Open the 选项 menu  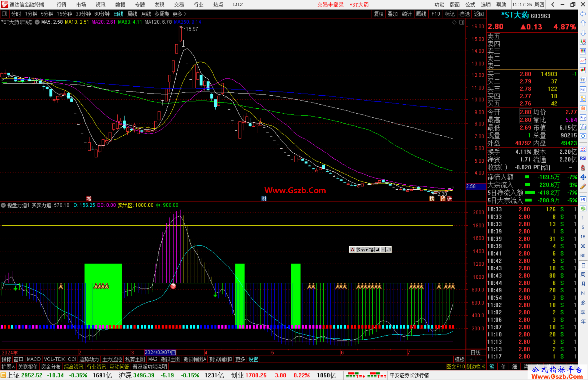pyautogui.click(x=486, y=4)
